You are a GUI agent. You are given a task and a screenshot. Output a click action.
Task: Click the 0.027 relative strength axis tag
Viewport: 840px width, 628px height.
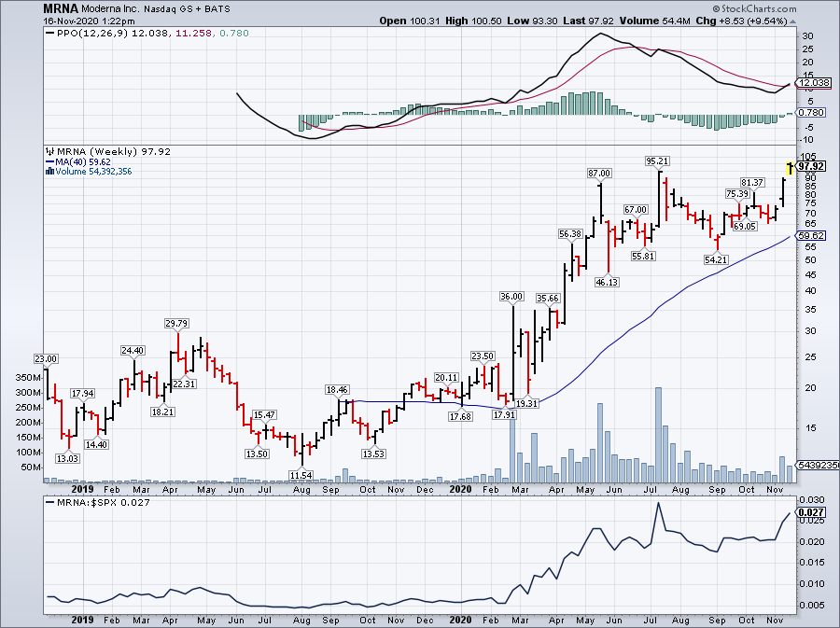pyautogui.click(x=811, y=512)
